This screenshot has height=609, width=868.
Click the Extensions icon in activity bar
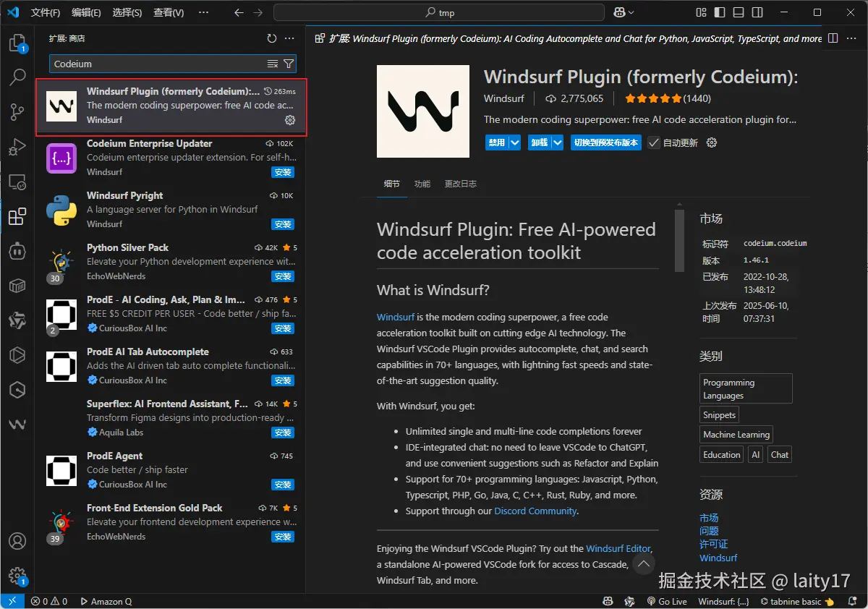[17, 216]
